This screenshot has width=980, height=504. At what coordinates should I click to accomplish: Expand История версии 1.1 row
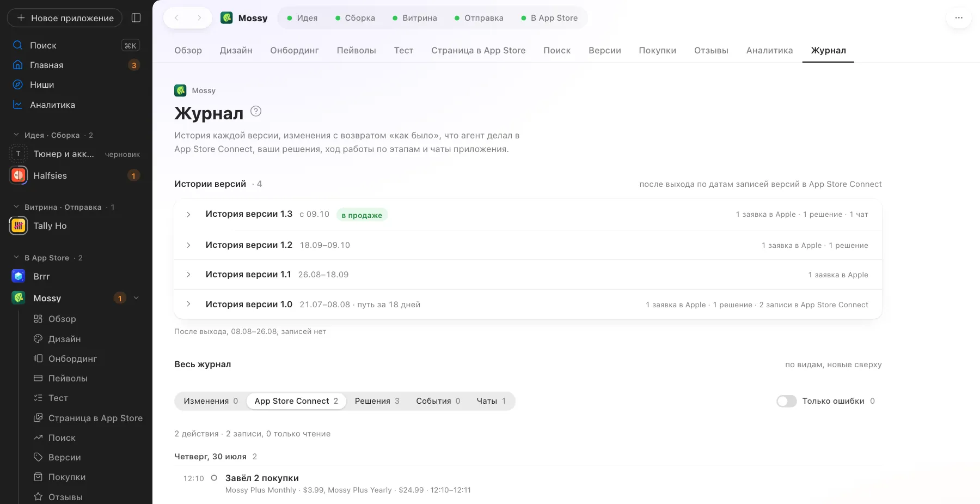[x=528, y=275]
